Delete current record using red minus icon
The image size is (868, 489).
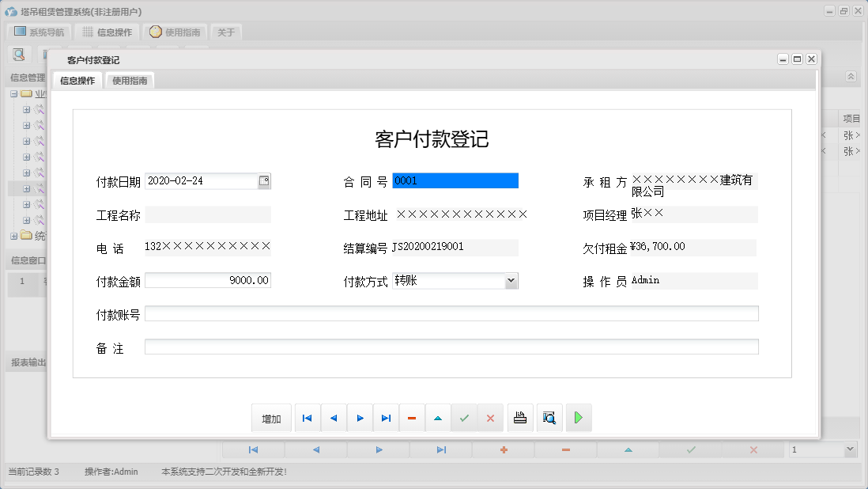[x=412, y=417]
